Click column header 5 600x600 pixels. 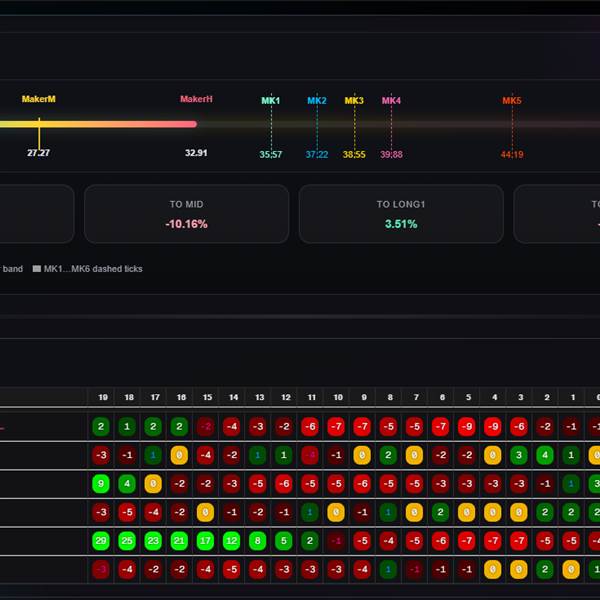(468, 397)
